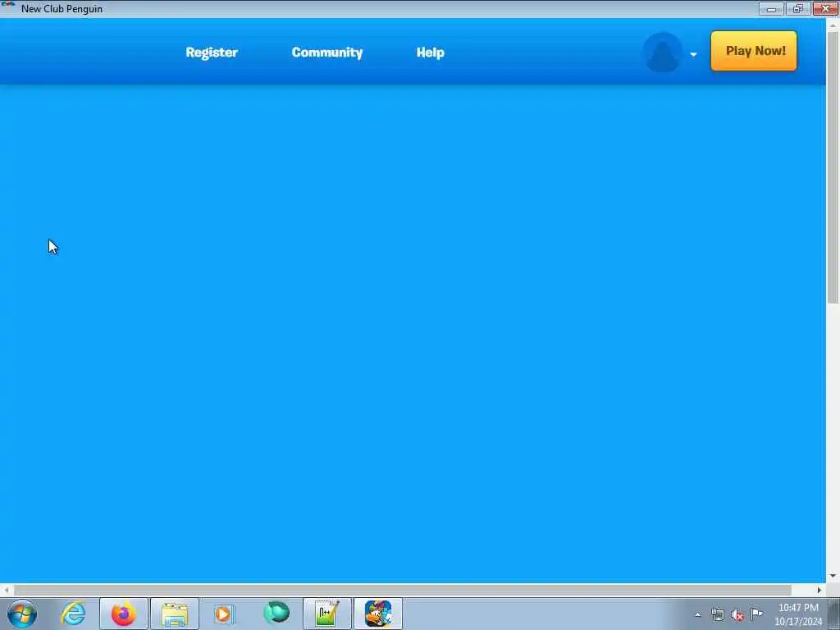The height and width of the screenshot is (630, 840).
Task: Click the horizontal scrollbar right arrow
Action: 819,590
